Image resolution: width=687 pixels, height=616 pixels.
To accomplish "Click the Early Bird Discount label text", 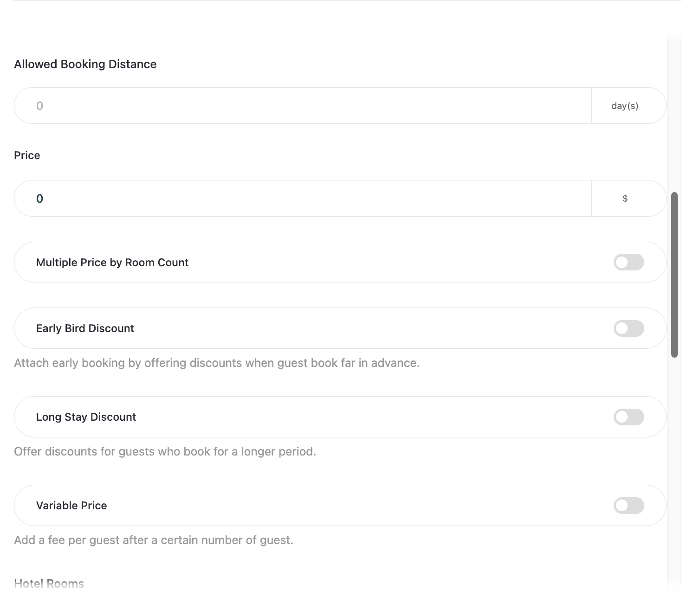I will point(85,328).
